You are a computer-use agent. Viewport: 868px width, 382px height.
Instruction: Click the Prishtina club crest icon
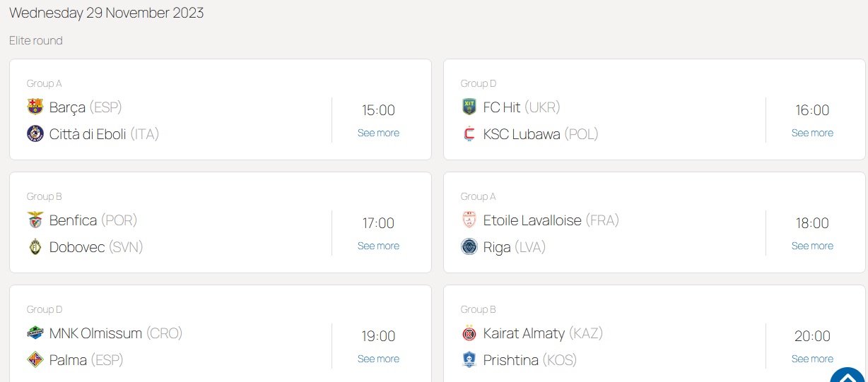pyautogui.click(x=469, y=359)
